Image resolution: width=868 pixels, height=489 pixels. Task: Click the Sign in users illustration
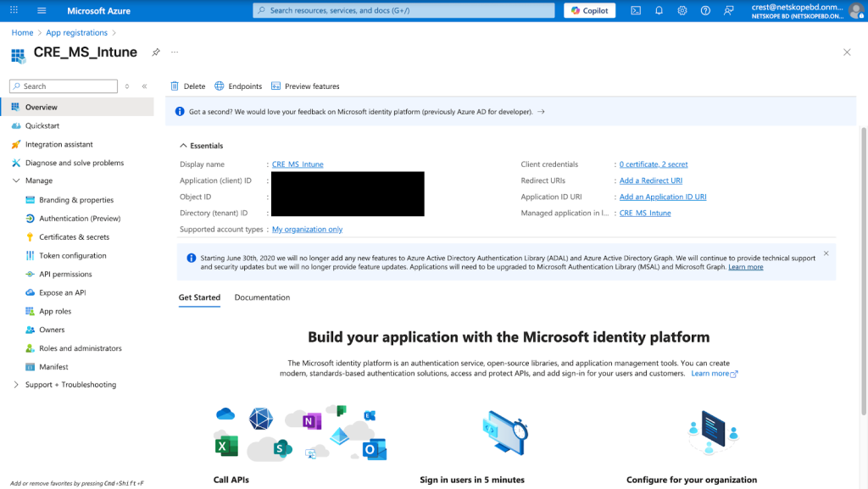coord(505,433)
